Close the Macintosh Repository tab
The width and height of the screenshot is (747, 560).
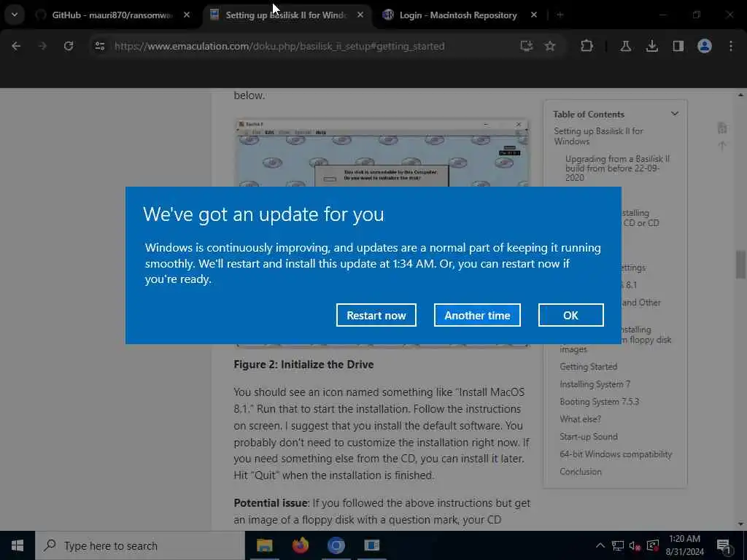(533, 15)
